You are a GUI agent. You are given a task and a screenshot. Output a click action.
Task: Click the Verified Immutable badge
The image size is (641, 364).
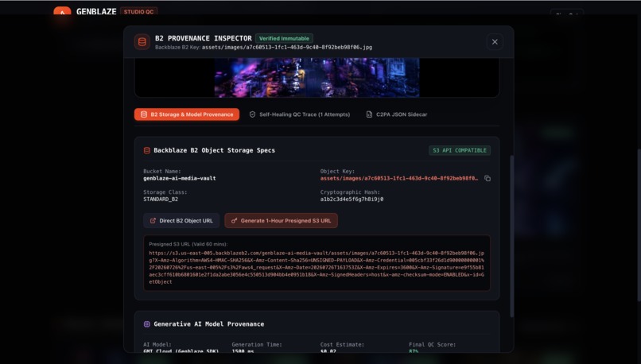(284, 38)
